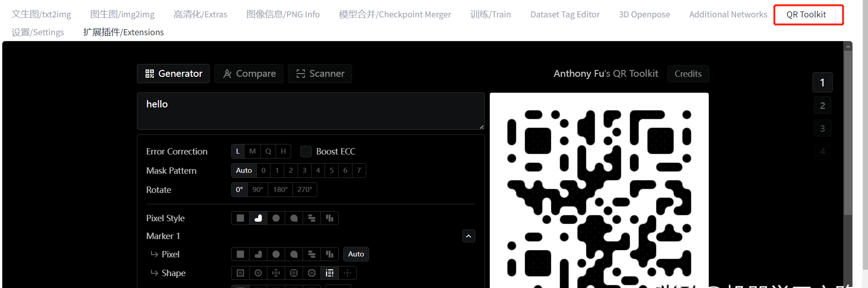This screenshot has height=288, width=868.
Task: Open 设置/Settings tab
Action: [x=38, y=32]
